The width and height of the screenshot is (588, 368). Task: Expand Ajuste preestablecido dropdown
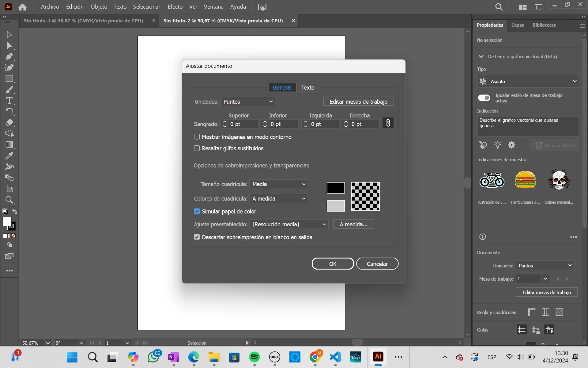(289, 224)
